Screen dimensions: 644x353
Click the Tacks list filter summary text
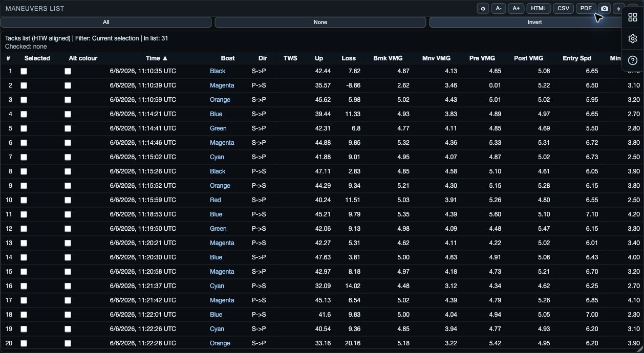[x=87, y=38]
